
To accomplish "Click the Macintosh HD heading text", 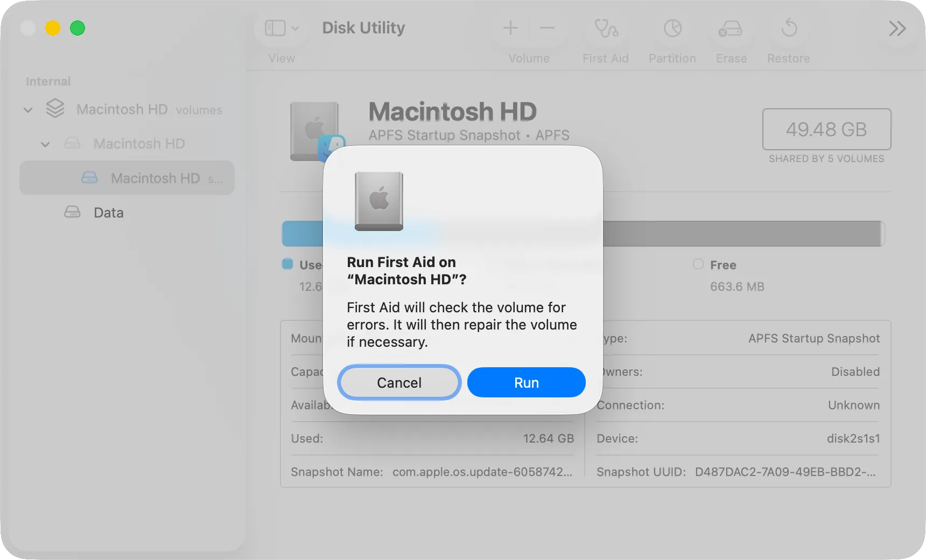I will pyautogui.click(x=452, y=112).
